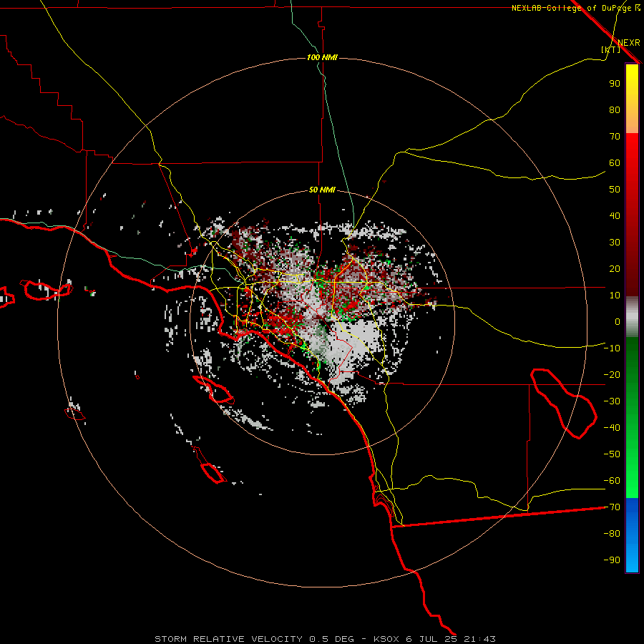Click the 21:43 timestamp in the caption
The height and width of the screenshot is (644, 644).
[479, 639]
